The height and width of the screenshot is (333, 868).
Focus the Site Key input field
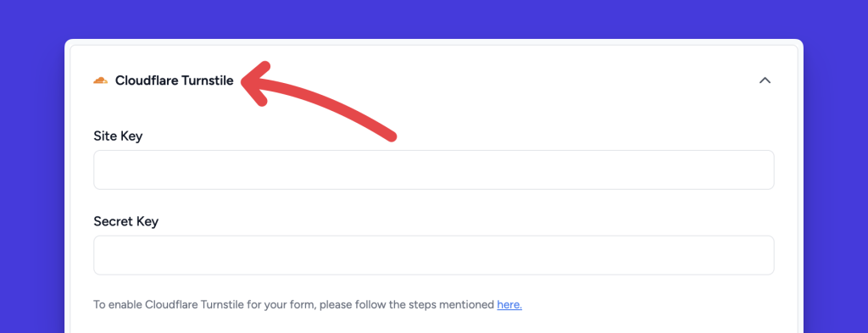(433, 169)
